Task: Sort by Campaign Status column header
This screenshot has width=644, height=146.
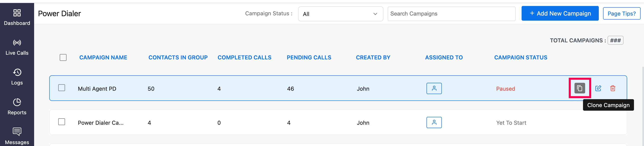Action: (521, 57)
